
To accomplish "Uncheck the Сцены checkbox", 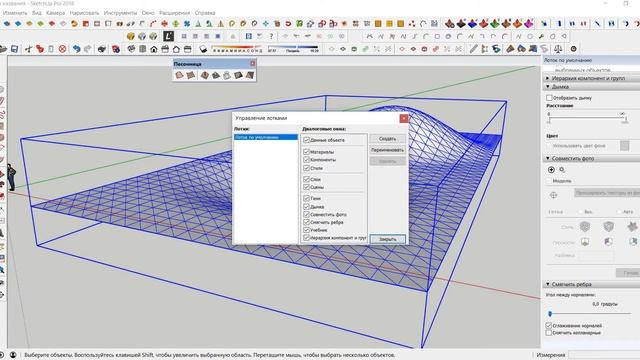I will [307, 187].
